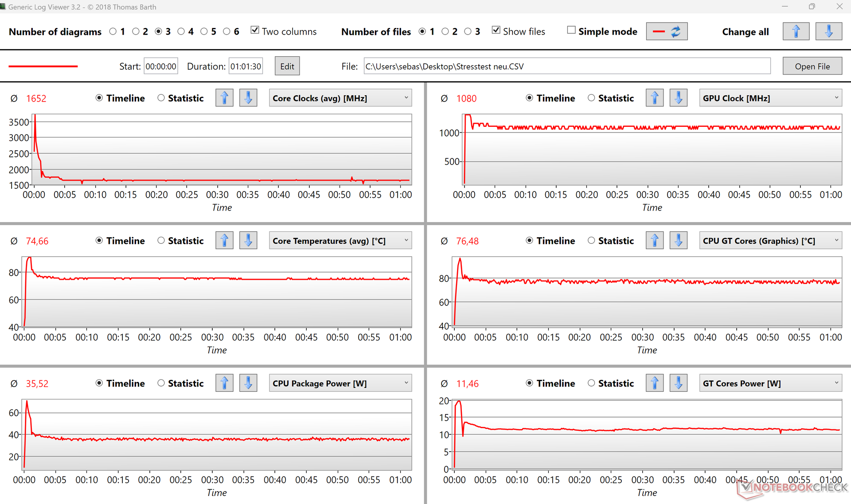Switch GPU Clock diagram to Statistic view
The image size is (851, 504).
pos(592,98)
